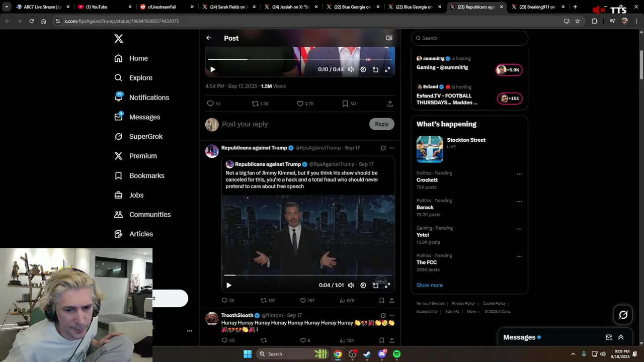The width and height of the screenshot is (644, 362).
Task: Open Steam from the taskbar
Action: (x=367, y=354)
